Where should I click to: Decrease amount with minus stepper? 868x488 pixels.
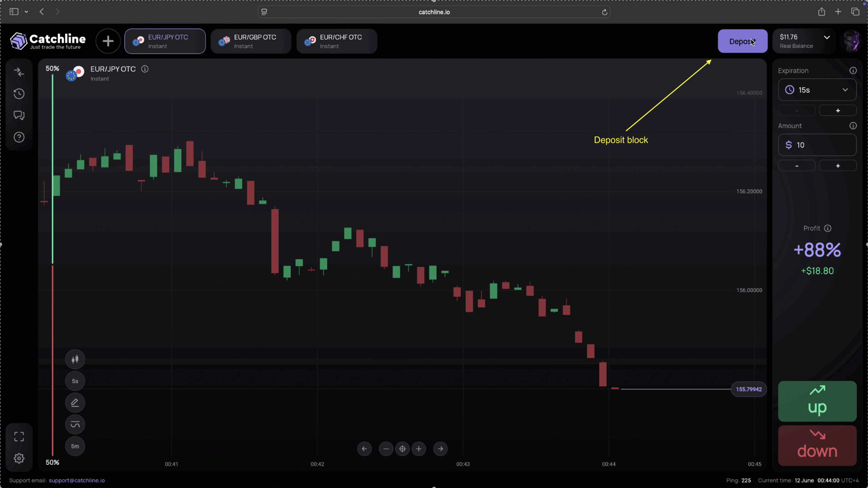[796, 166]
